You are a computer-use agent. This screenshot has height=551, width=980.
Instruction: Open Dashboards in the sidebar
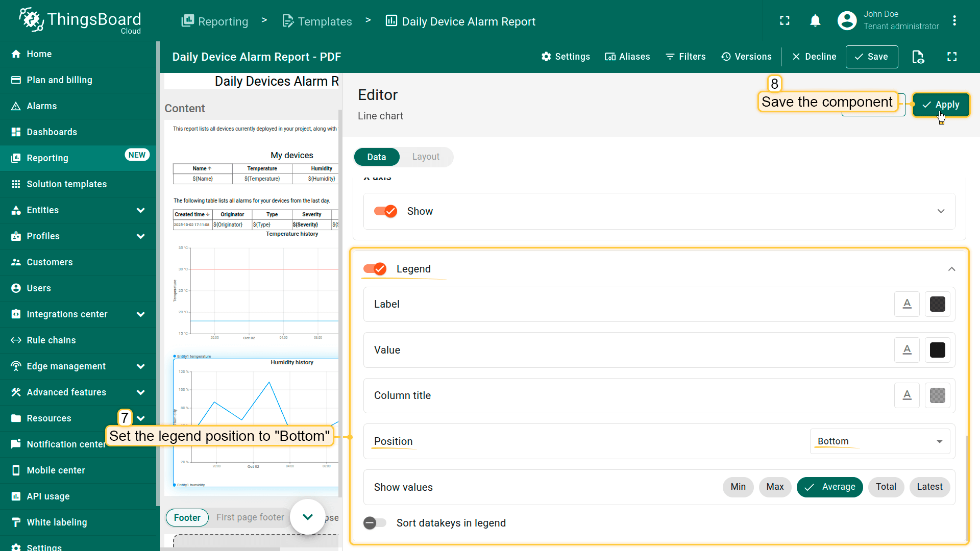[x=52, y=132]
